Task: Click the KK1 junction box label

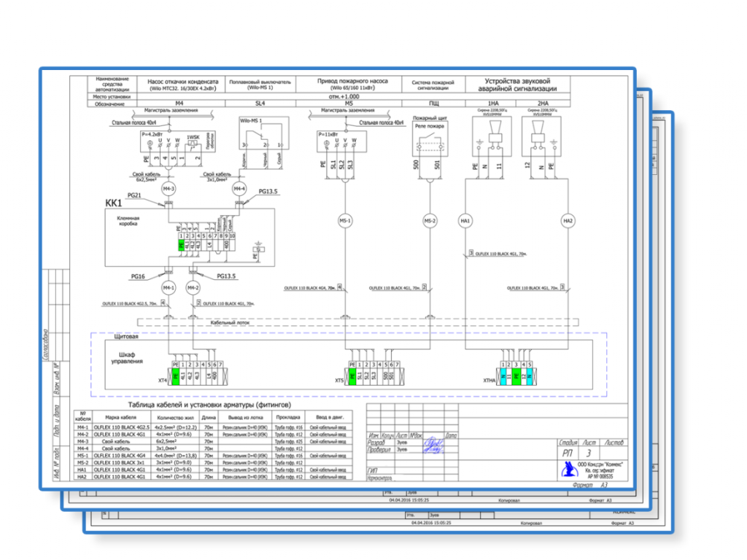Action: click(x=113, y=203)
